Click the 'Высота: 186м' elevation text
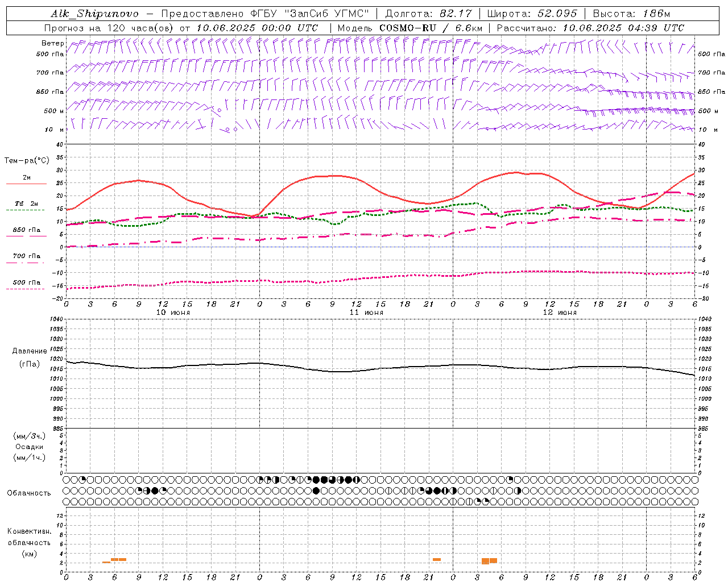Image resolution: width=728 pixels, height=582 pixels. click(631, 14)
